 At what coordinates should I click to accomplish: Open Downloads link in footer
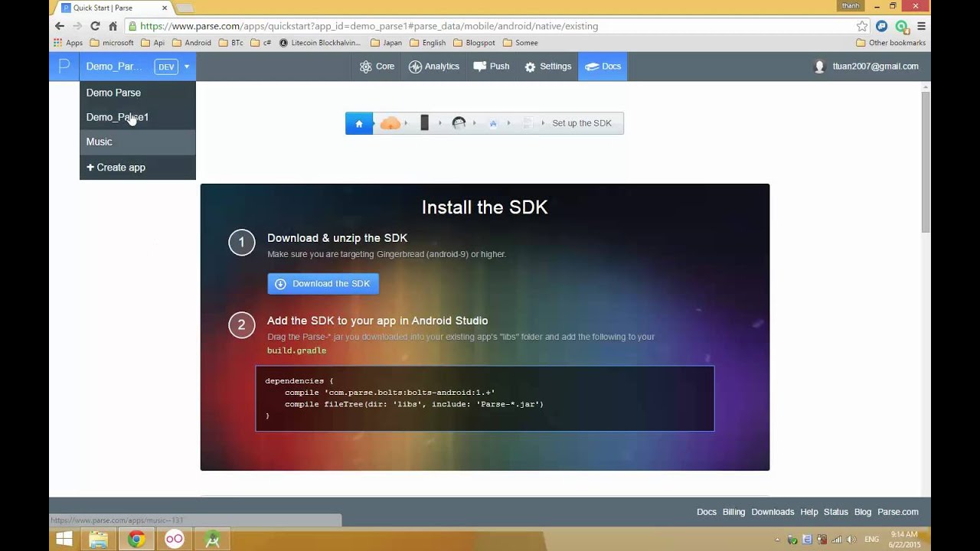(x=773, y=512)
